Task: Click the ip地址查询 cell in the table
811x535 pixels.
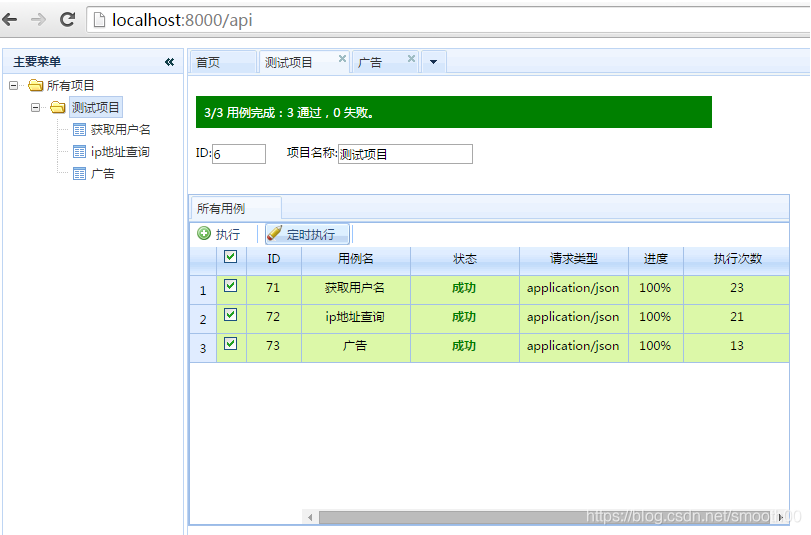Action: click(355, 317)
